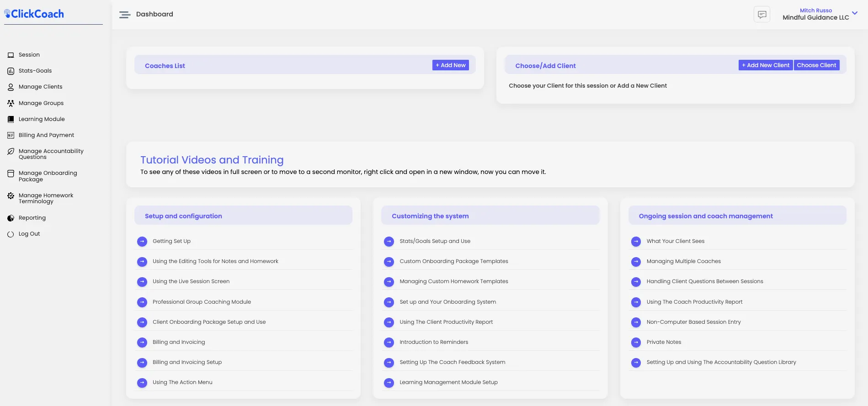Click the Coaches List heading

(x=165, y=66)
